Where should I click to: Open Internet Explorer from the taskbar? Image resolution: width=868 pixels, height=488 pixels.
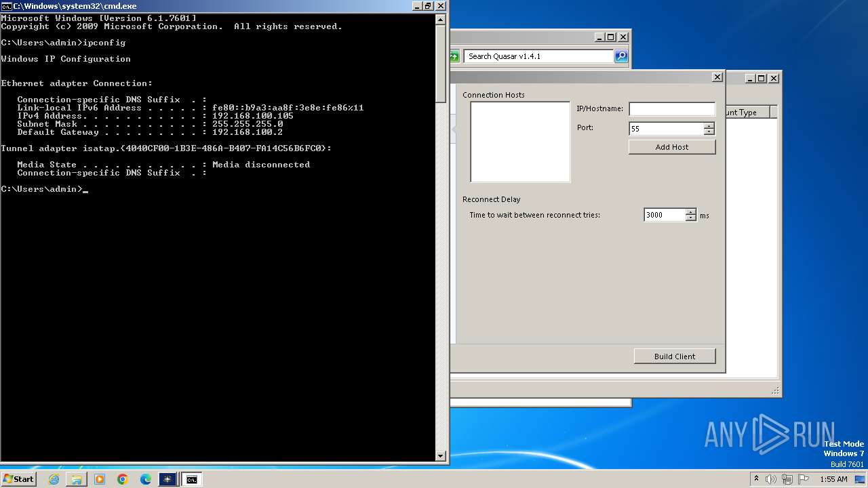[54, 479]
